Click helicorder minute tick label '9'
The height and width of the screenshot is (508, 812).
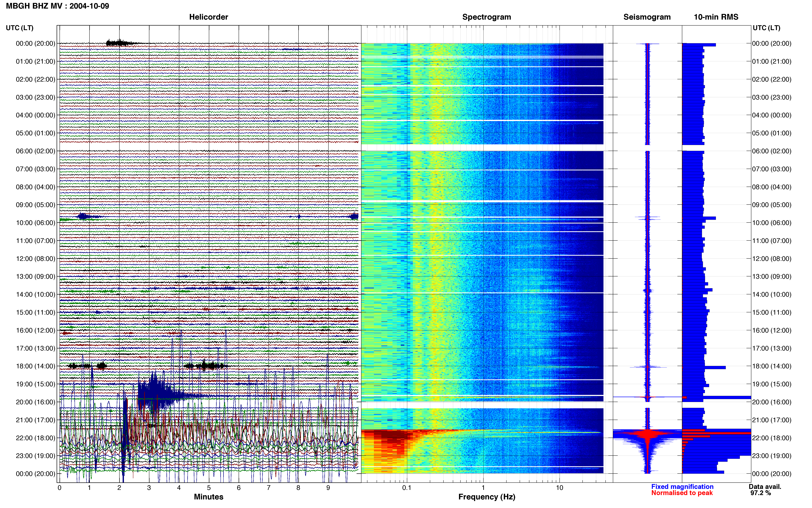pos(328,488)
